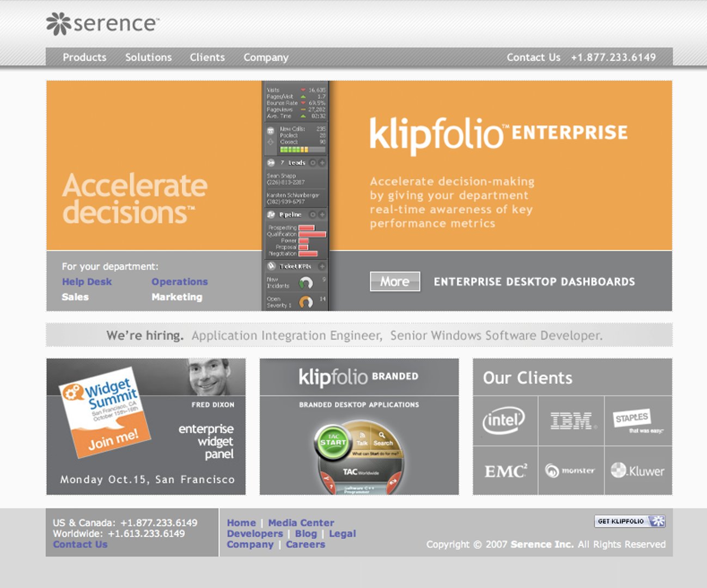Open the Media Center footer link
Image resolution: width=707 pixels, height=588 pixels.
pyautogui.click(x=301, y=523)
